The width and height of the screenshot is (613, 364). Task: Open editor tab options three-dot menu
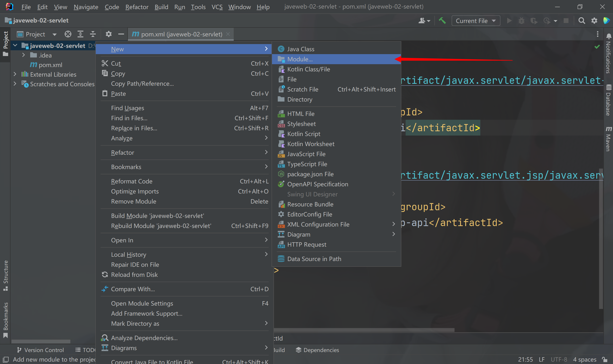point(597,34)
